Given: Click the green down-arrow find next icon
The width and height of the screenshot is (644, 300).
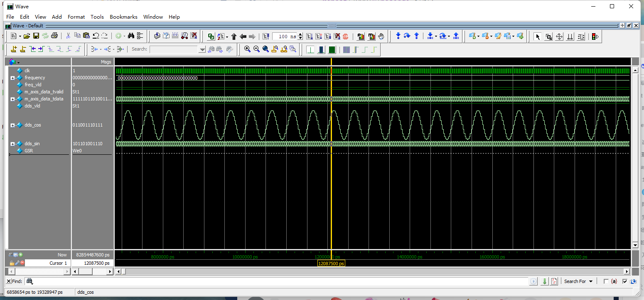Looking at the screenshot, I should [x=545, y=281].
